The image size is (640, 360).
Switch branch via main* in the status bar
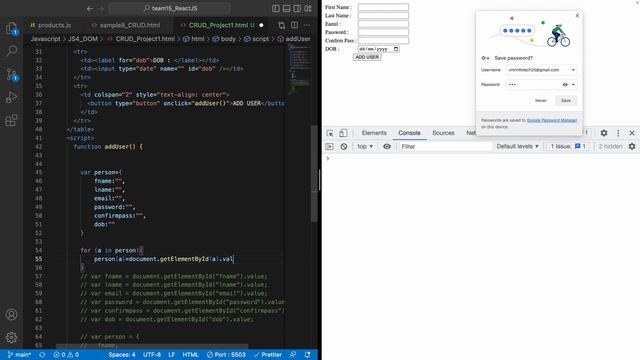coord(19,355)
